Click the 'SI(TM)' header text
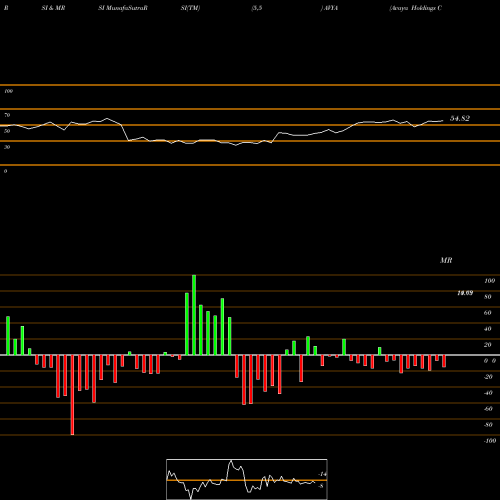This screenshot has height=500, width=500. [190, 8]
